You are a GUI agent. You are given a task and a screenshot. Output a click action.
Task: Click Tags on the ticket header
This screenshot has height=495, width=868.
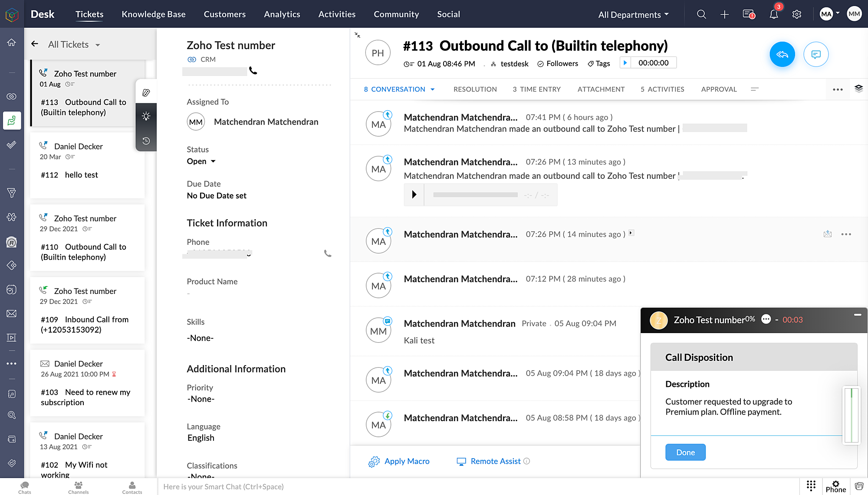coord(599,63)
